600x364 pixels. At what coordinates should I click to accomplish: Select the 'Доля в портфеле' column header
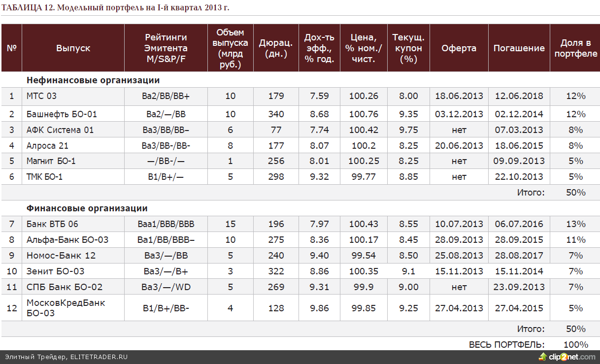(x=575, y=48)
